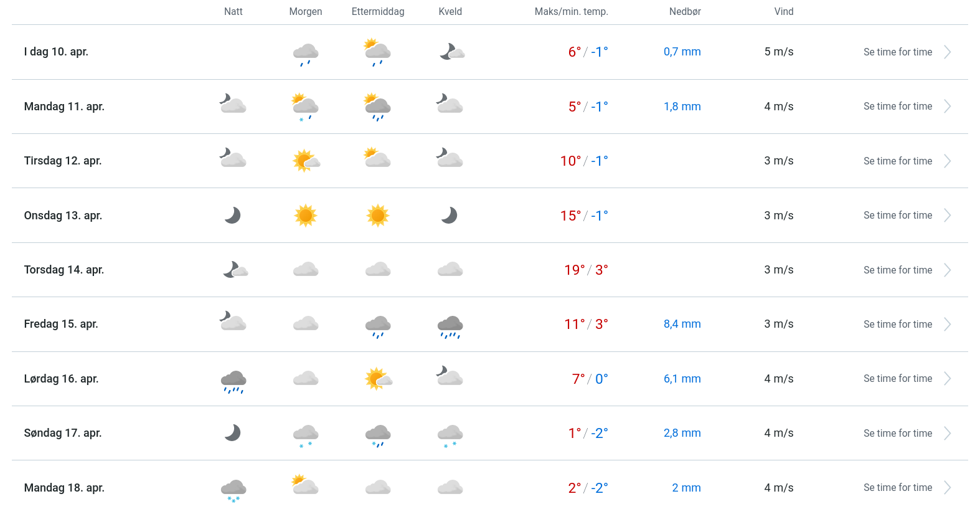Expand the chevron for I dag 10. apr.

[947, 52]
